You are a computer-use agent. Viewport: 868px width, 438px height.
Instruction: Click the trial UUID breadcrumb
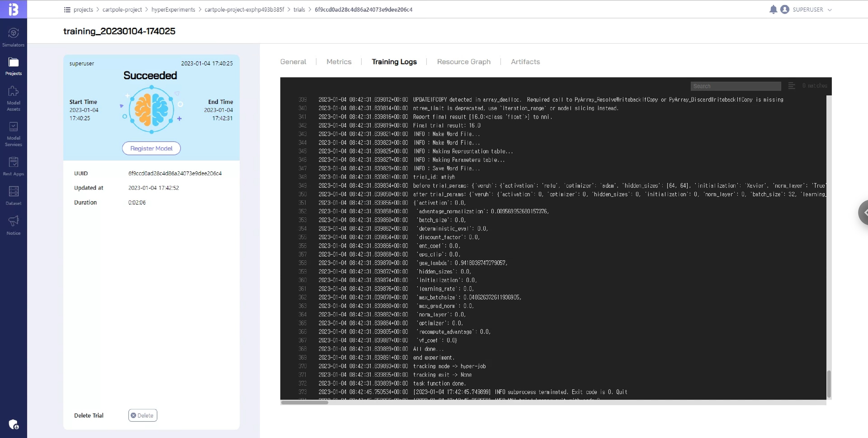tap(363, 10)
